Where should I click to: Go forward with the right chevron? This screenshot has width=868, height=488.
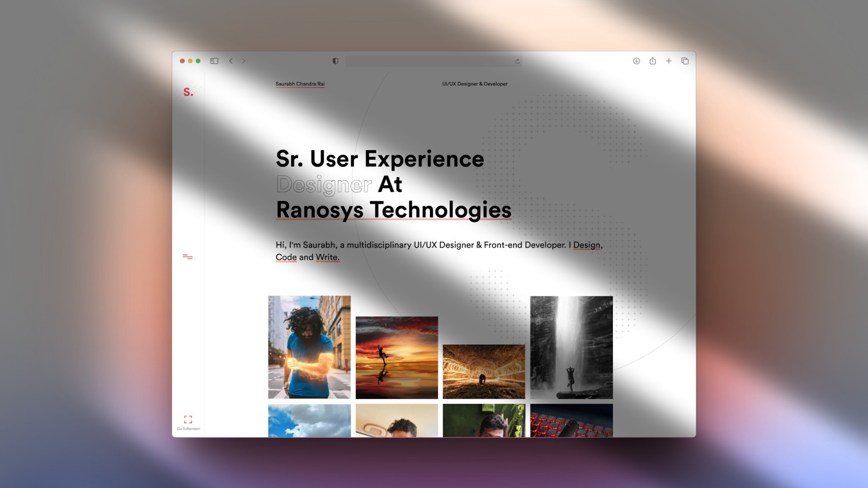coord(243,61)
